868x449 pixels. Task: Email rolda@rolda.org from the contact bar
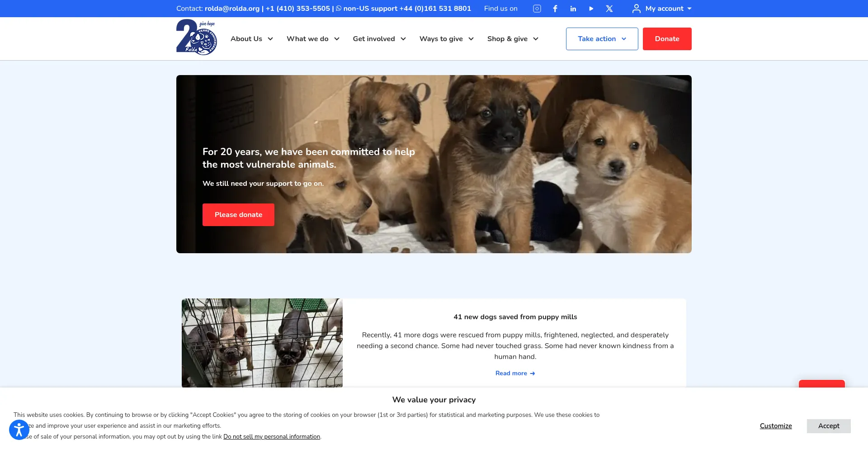(232, 9)
